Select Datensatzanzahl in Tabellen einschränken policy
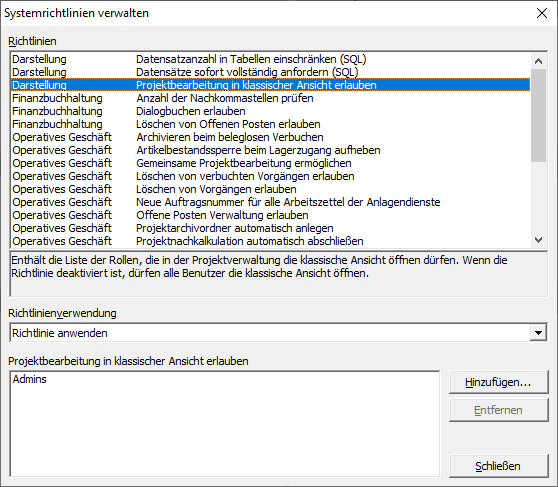The height and width of the screenshot is (487, 558). pyautogui.click(x=270, y=59)
